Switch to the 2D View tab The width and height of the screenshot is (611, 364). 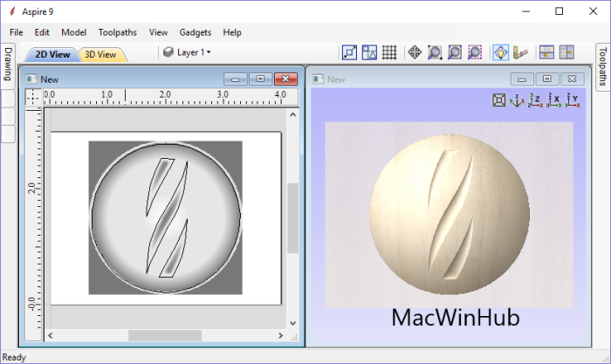coord(52,54)
